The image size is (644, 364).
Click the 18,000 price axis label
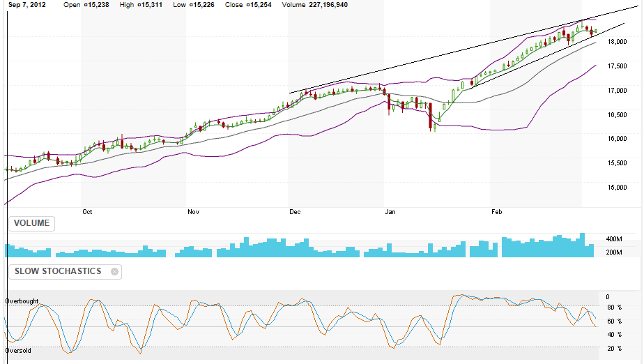615,42
